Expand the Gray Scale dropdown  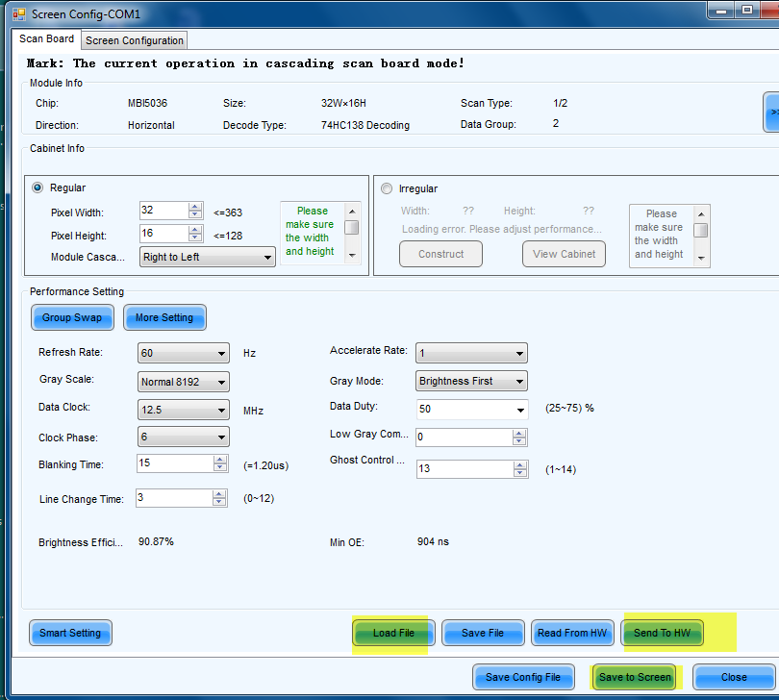click(x=184, y=382)
